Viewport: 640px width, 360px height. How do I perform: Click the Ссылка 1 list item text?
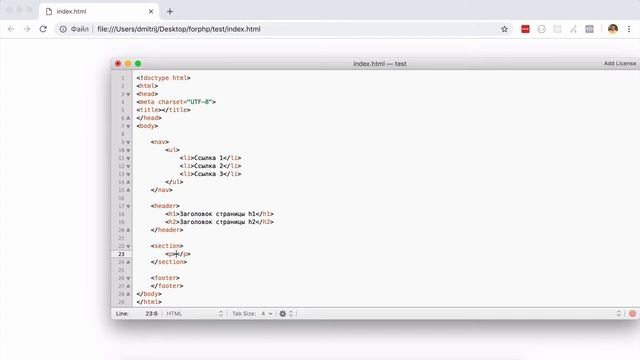(209, 158)
